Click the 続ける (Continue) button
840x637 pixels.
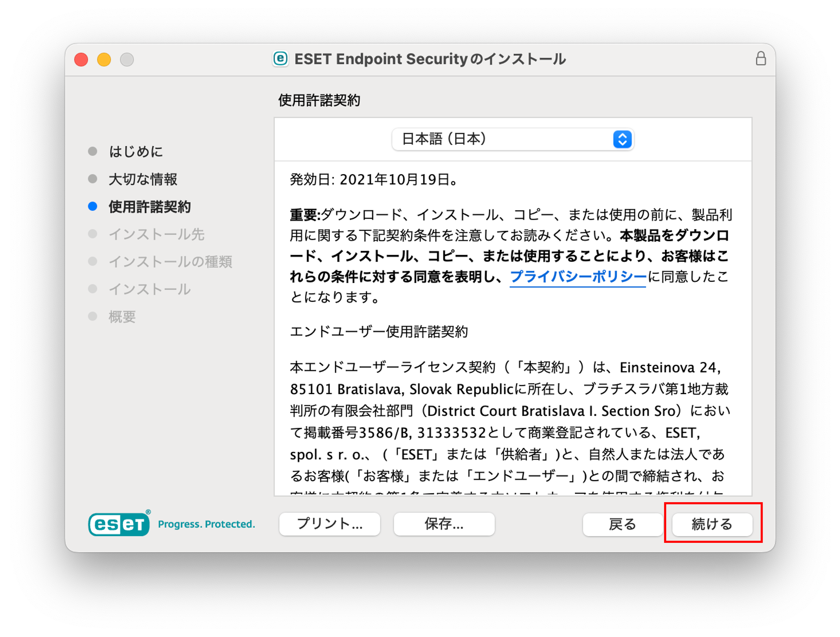[712, 524]
